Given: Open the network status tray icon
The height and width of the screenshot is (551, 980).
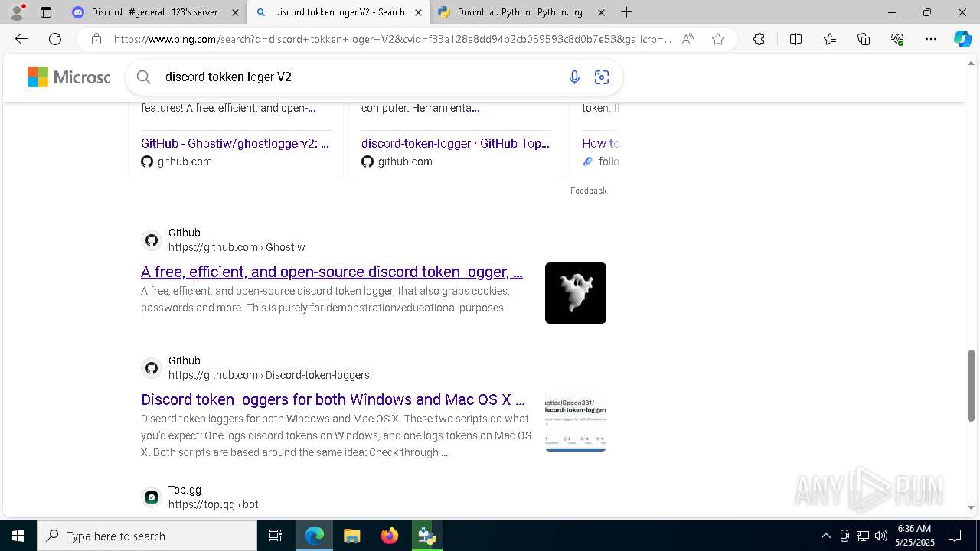Looking at the screenshot, I should point(863,536).
